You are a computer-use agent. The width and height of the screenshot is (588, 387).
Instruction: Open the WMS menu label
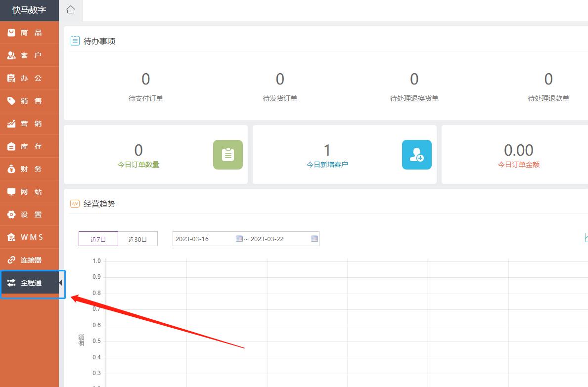pos(32,237)
